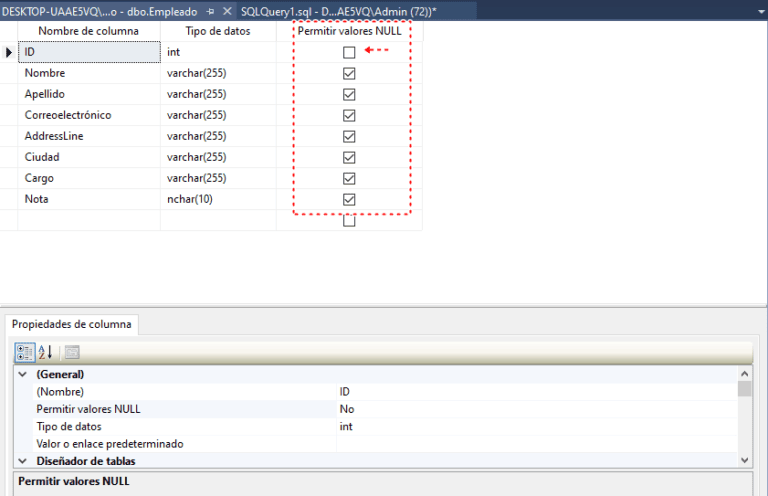Click the pin icon on dbo.Empleado tab

pos(210,10)
